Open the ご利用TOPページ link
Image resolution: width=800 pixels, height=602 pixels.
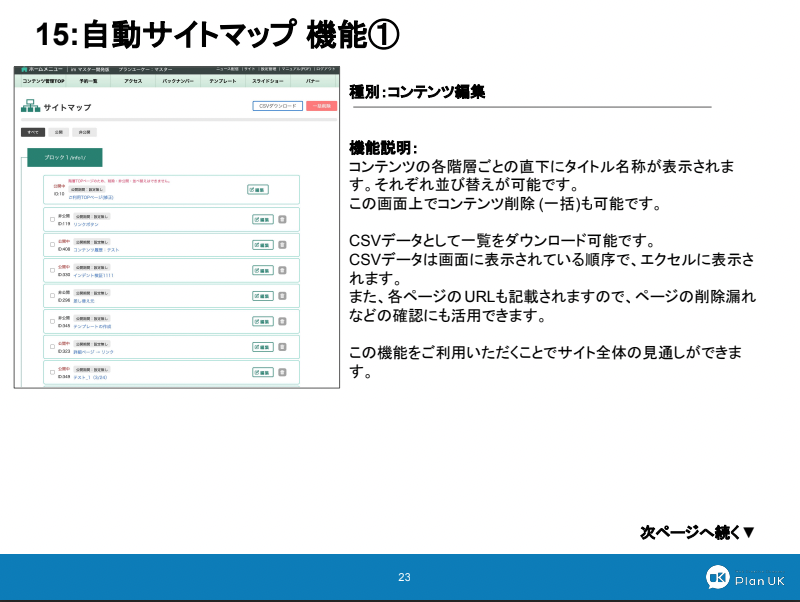(91, 197)
